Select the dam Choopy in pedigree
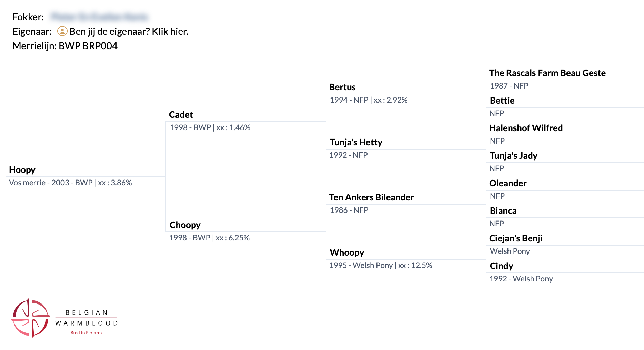Viewport: 644px width, 350px height. pos(185,225)
